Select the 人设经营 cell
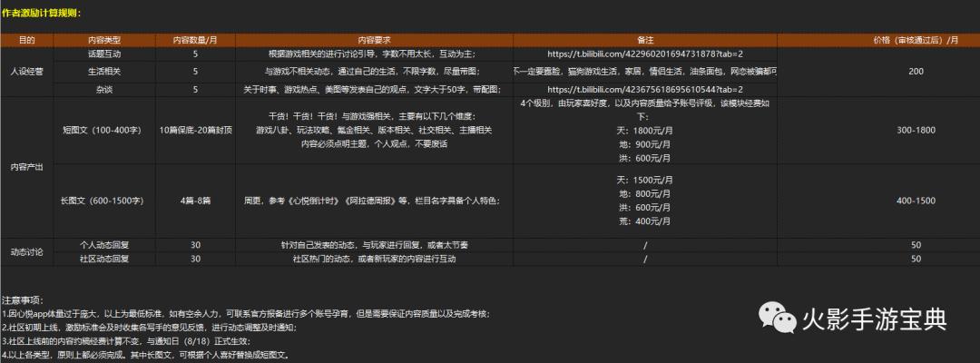Image resolution: width=980 pixels, height=363 pixels. coord(27,72)
